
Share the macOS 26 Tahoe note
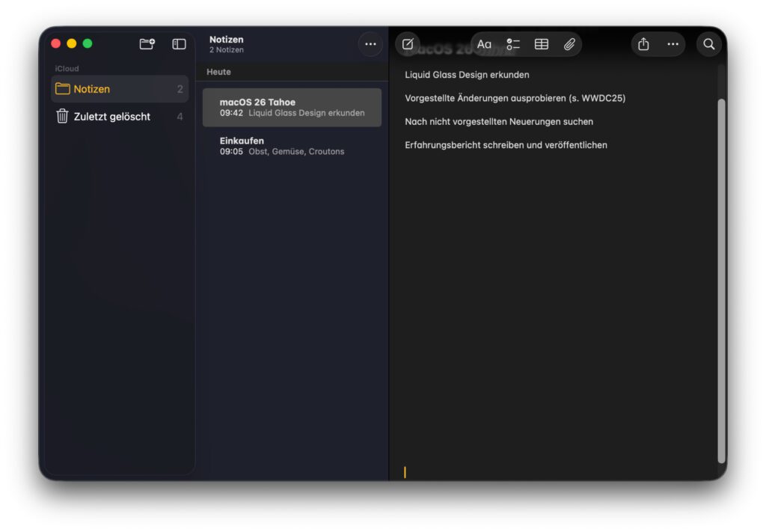point(644,44)
